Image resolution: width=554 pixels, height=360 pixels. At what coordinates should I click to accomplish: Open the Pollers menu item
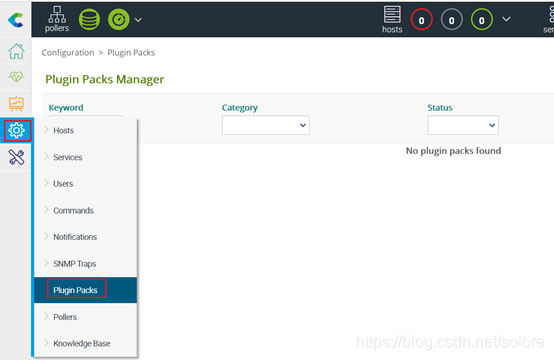(86, 317)
